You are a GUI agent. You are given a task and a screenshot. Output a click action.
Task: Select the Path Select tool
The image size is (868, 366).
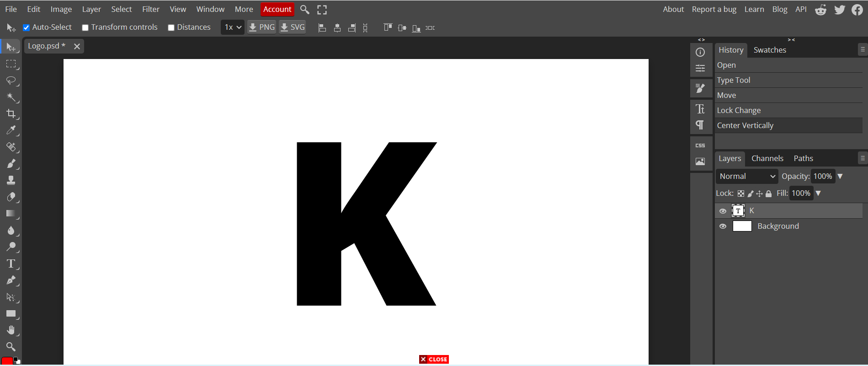(11, 297)
